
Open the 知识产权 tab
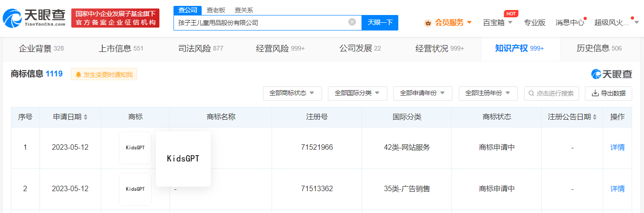pyautogui.click(x=520, y=49)
